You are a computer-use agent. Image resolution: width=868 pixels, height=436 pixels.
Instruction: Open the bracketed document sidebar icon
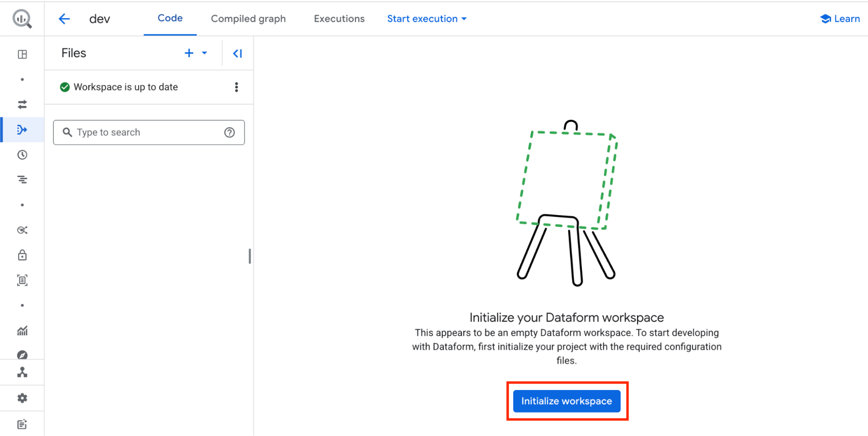click(x=22, y=280)
